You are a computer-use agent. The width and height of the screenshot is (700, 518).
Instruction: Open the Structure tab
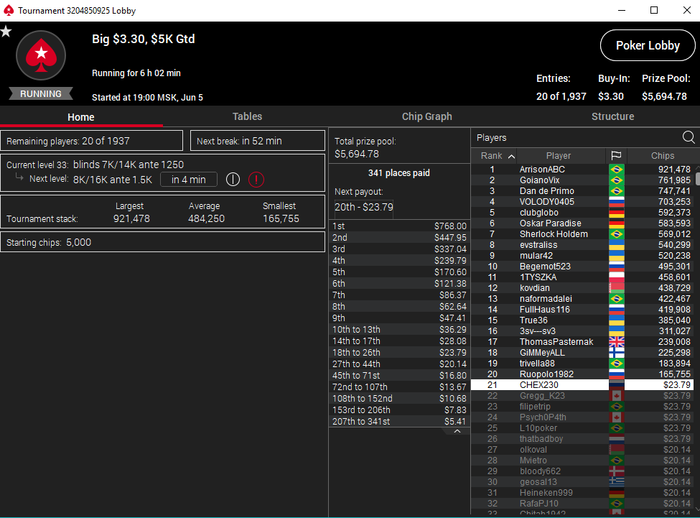coord(612,117)
